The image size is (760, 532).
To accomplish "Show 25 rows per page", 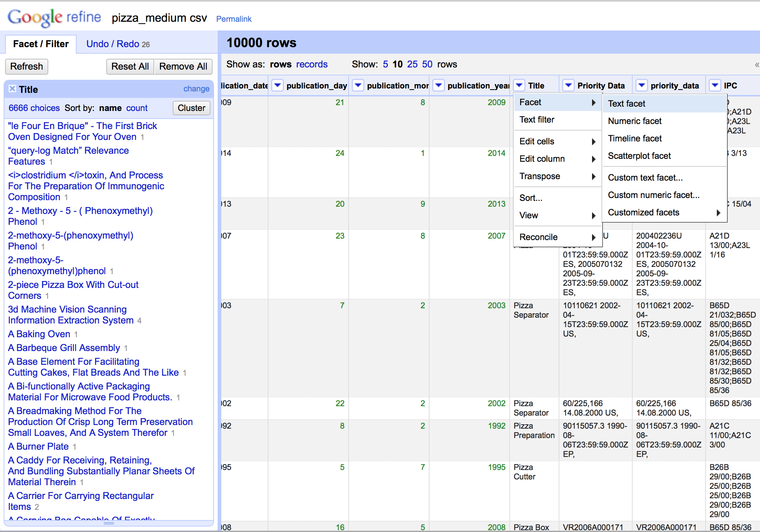I will [x=412, y=65].
